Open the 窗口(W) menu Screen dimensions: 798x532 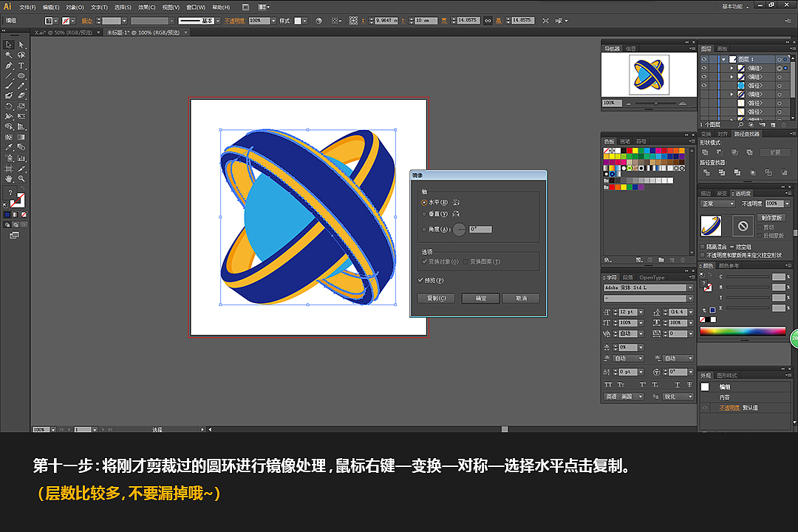click(x=195, y=7)
